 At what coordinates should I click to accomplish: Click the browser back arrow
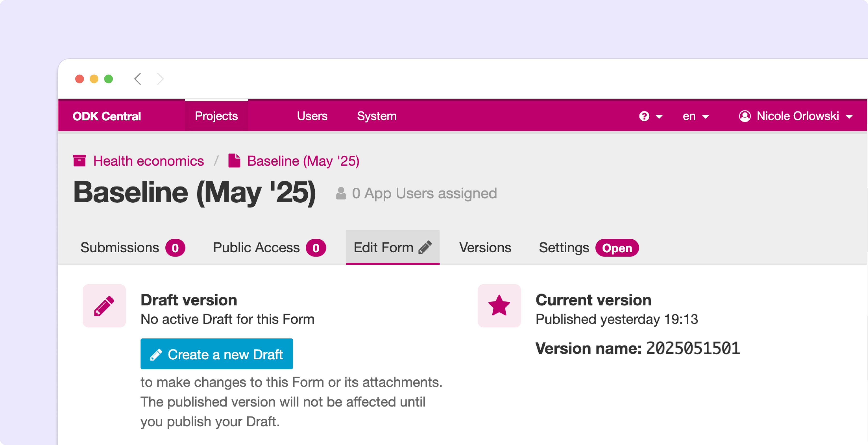(137, 79)
